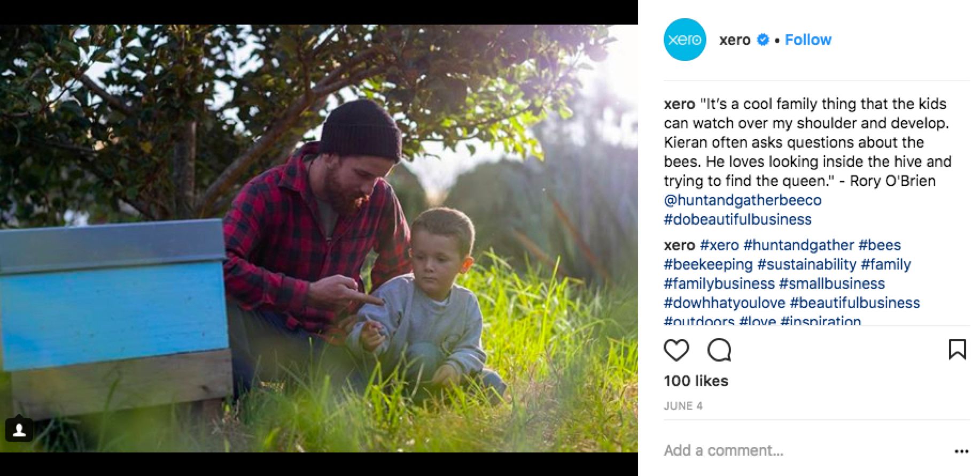Open the #beautifulbusiness hashtag
980x476 pixels.
(854, 303)
